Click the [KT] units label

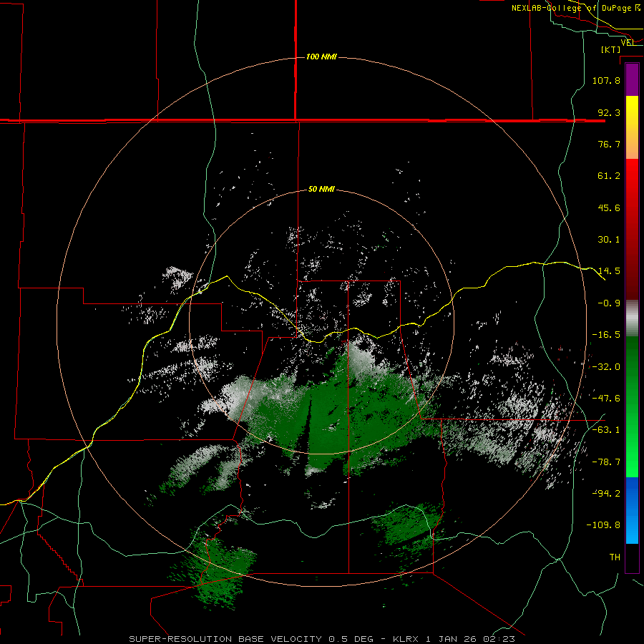coord(610,49)
